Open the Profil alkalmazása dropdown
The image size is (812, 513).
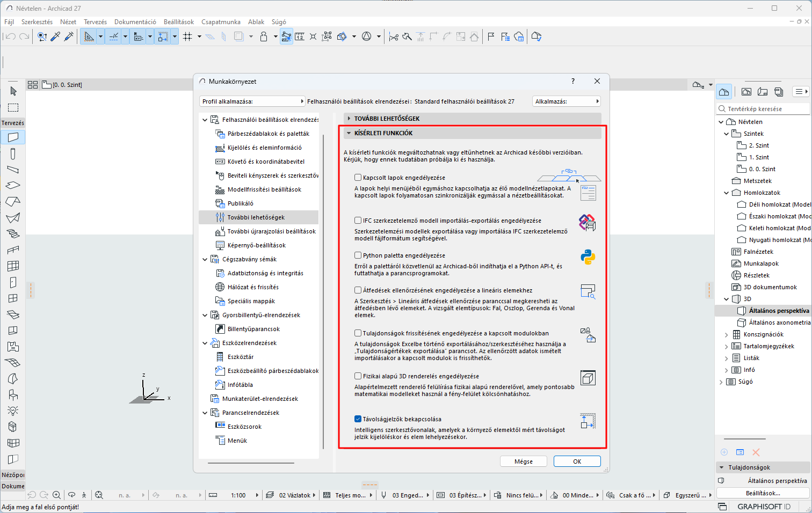coord(252,101)
